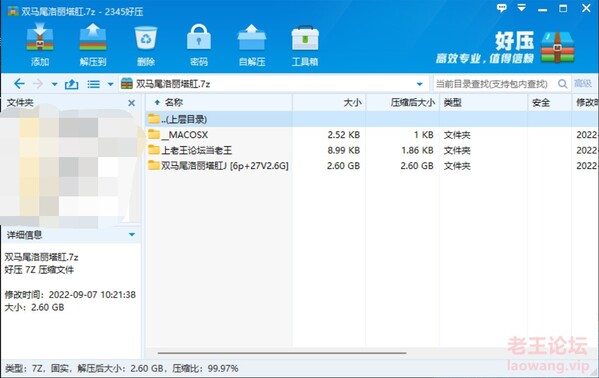
Task: Click the _MACOSX folder icon
Action: pos(154,134)
